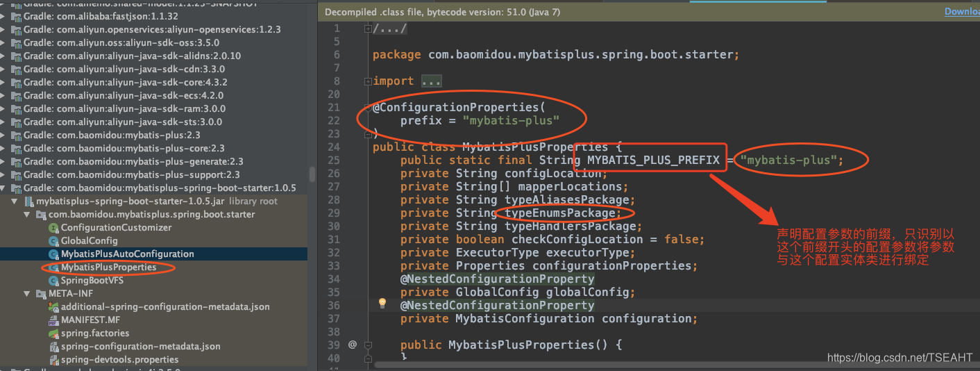The height and width of the screenshot is (371, 980).
Task: Select spring-devtools.properties in the tree
Action: click(x=120, y=360)
